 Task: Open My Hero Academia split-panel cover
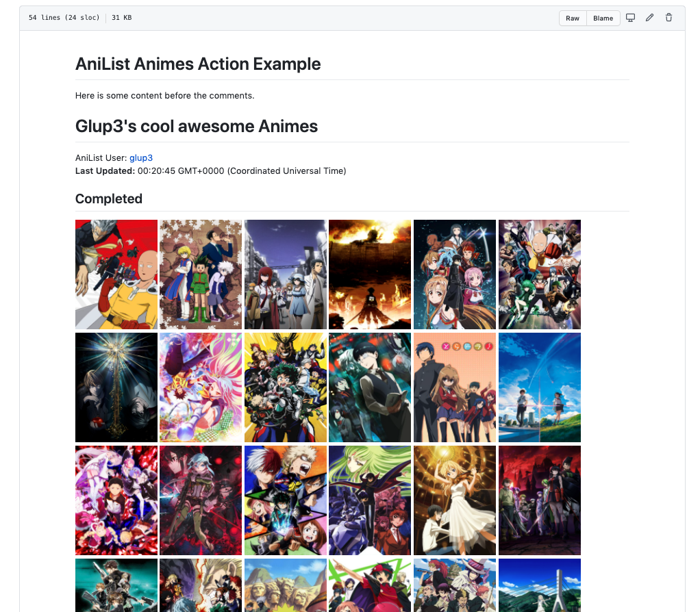click(x=286, y=500)
